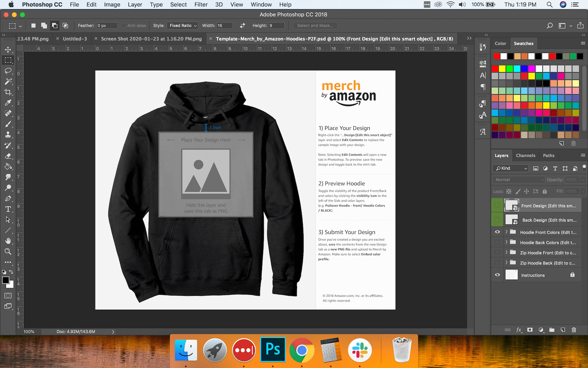Select the Smudge tool

(8, 177)
